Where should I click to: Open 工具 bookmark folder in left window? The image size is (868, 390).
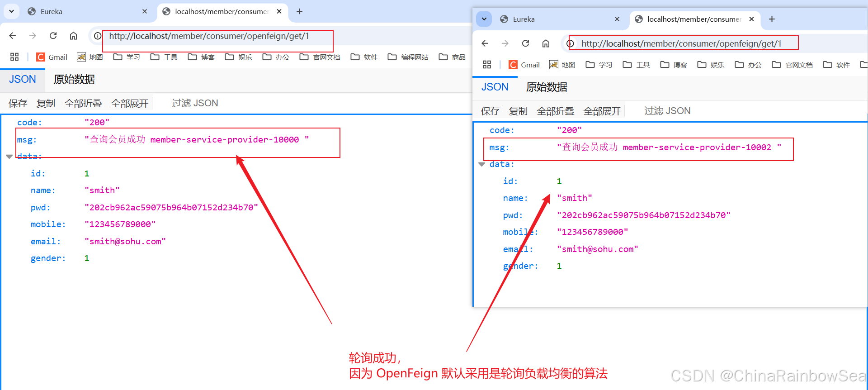(x=164, y=57)
